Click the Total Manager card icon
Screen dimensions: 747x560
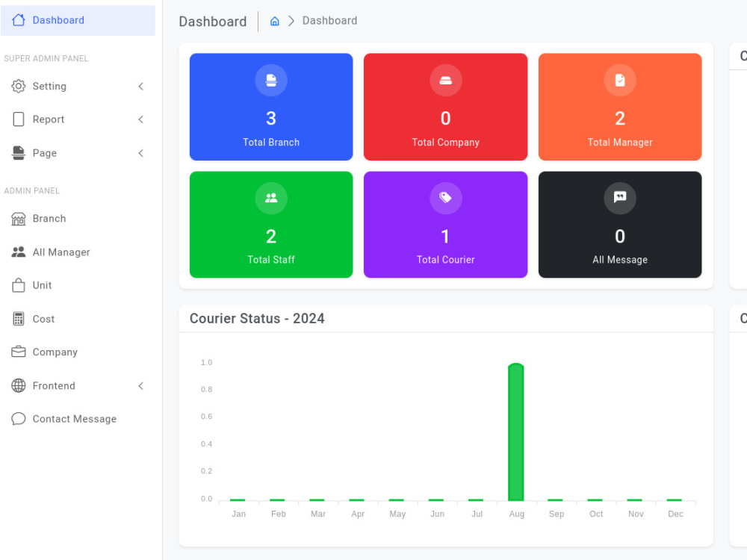pyautogui.click(x=620, y=80)
